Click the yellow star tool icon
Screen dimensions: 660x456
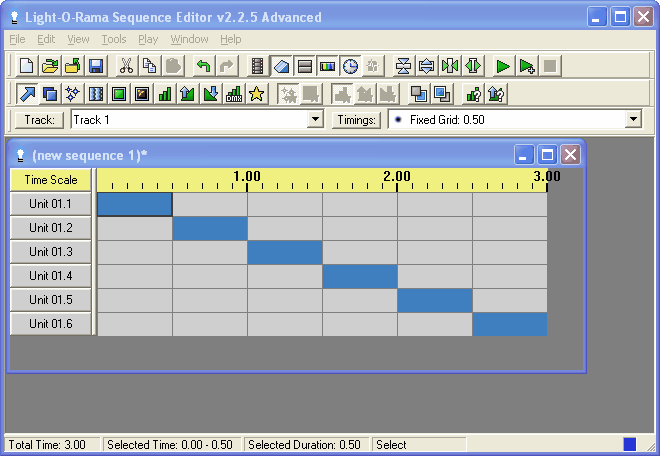257,94
